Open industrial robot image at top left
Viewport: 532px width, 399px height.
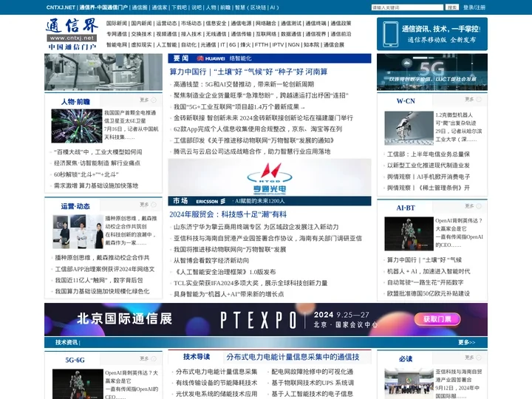tap(103, 72)
